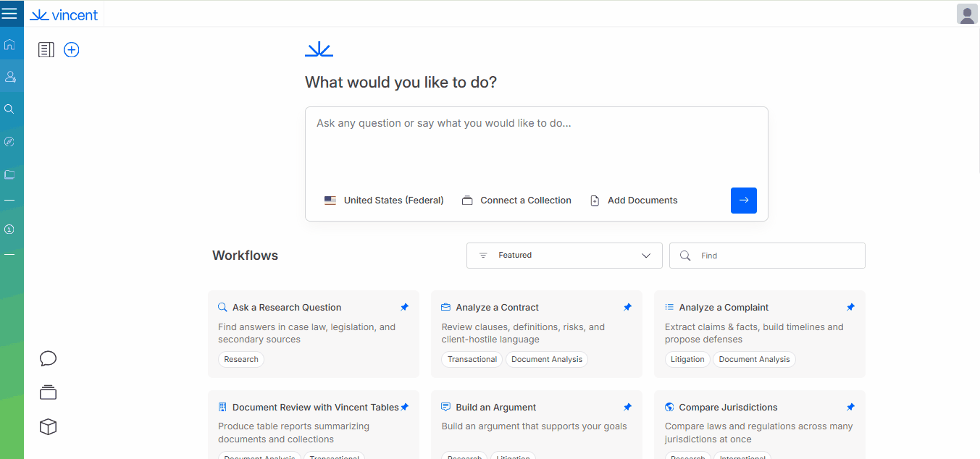Click the stacked collections icon at bottom left

click(48, 392)
